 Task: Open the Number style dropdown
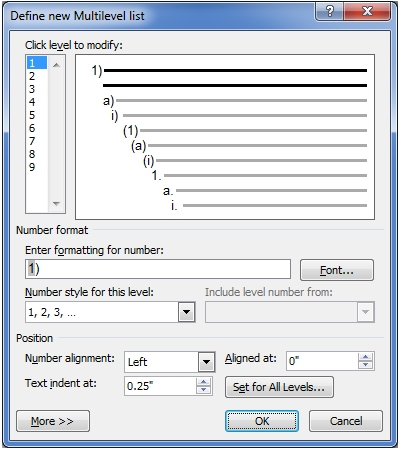click(186, 312)
